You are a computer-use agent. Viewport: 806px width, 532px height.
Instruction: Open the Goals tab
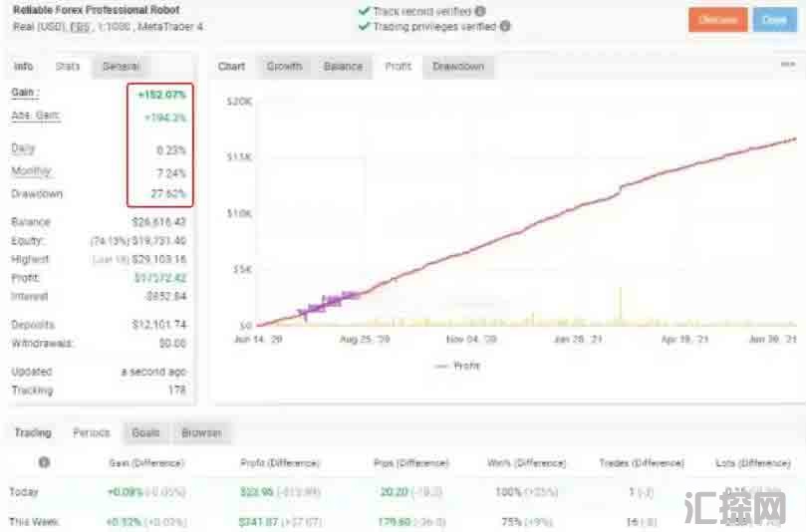click(x=145, y=433)
